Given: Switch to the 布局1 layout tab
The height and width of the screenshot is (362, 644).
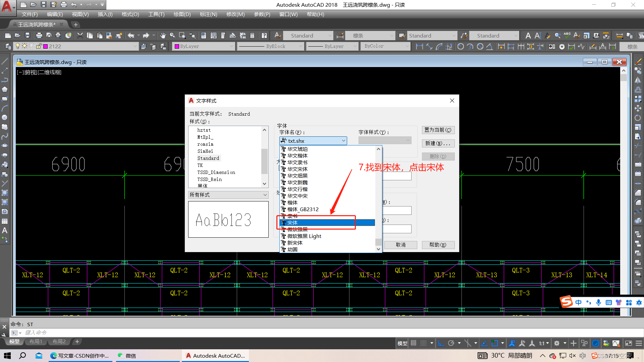Looking at the screenshot, I should [36, 342].
